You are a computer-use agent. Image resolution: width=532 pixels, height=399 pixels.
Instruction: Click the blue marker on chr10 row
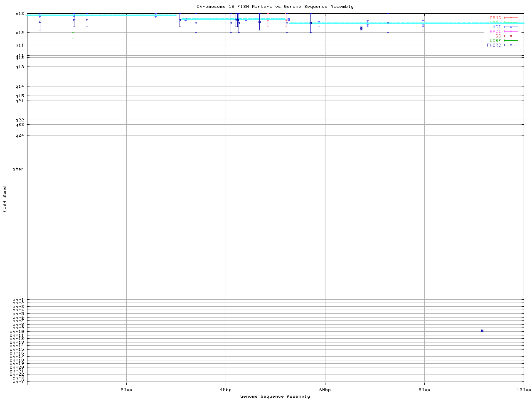coord(482,330)
